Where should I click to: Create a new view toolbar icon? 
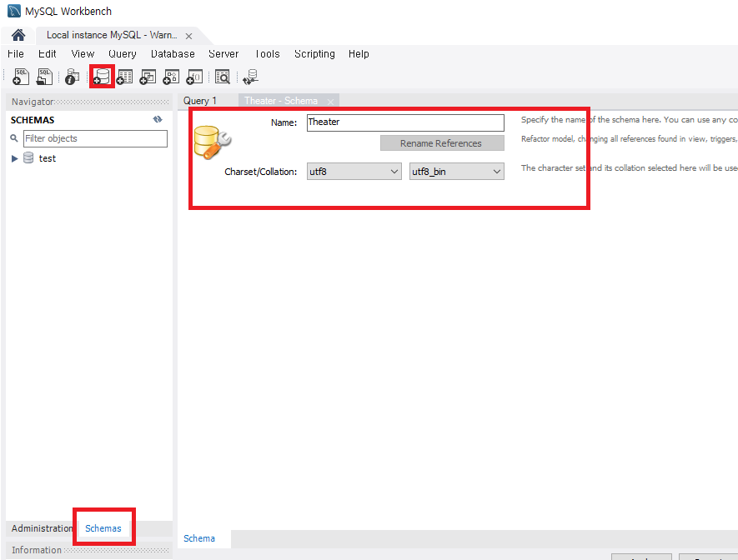(148, 77)
